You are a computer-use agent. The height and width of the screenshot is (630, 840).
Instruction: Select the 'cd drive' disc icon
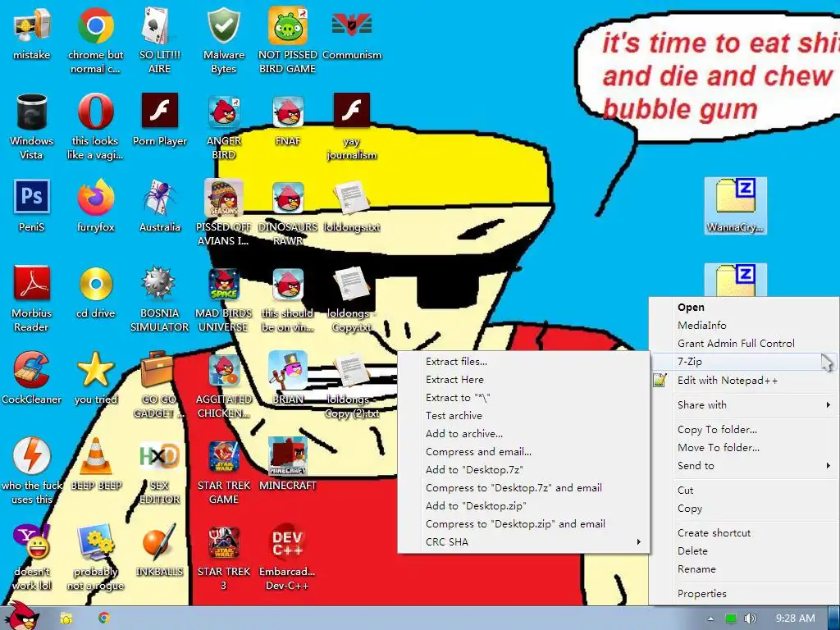coord(95,283)
